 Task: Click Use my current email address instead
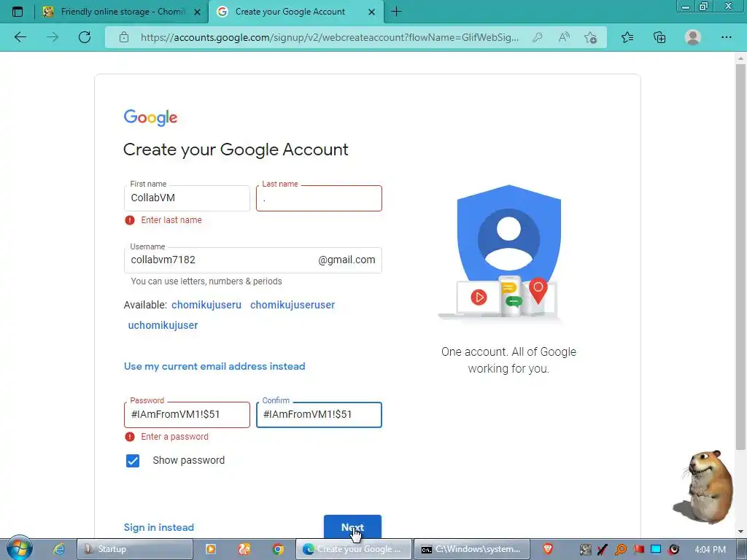pyautogui.click(x=214, y=366)
